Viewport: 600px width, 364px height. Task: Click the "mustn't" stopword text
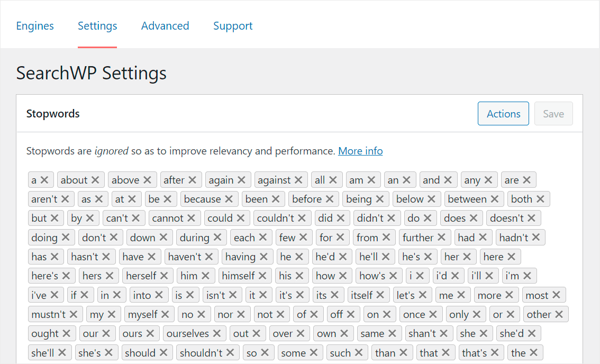click(49, 314)
